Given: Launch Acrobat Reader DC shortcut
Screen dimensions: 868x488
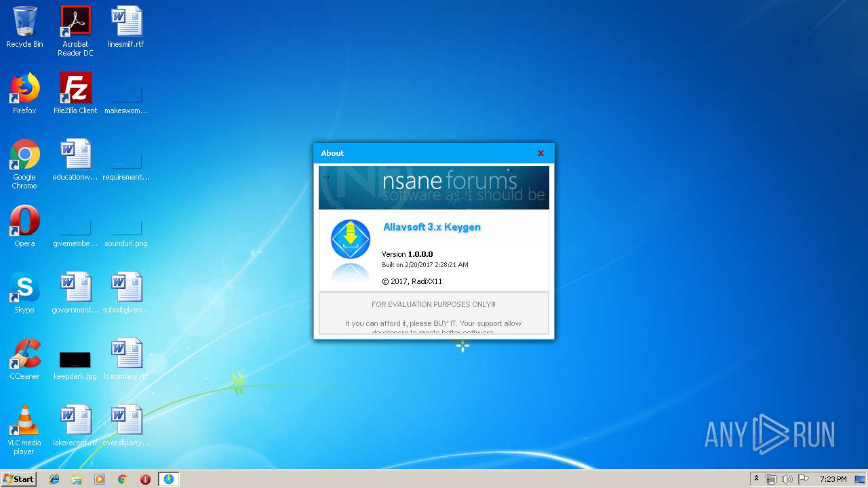Looking at the screenshot, I should tap(75, 31).
